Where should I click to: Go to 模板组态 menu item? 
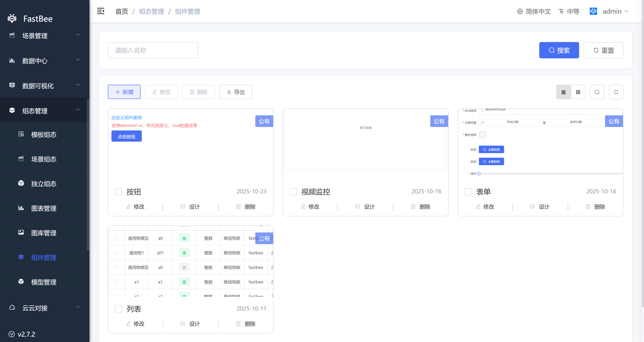43,134
